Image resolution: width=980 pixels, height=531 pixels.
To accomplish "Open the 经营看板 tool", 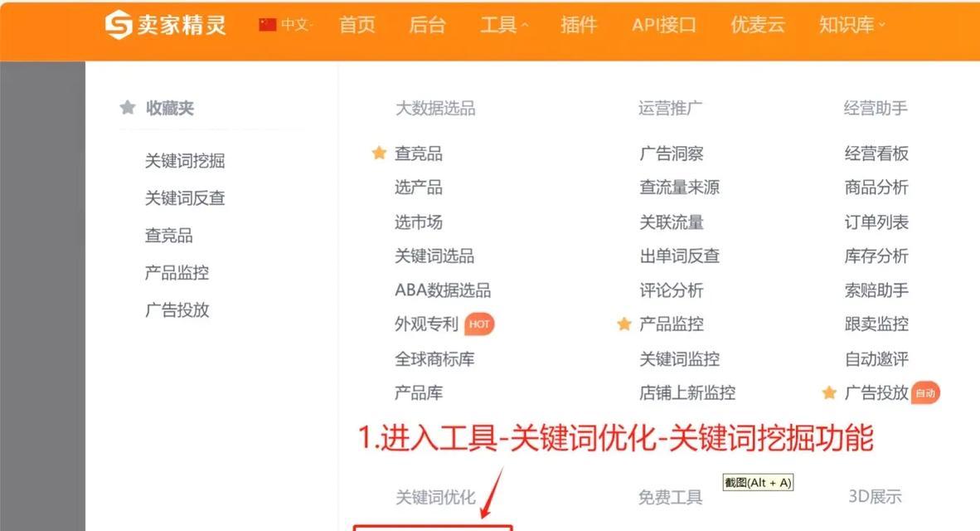I will 877,153.
